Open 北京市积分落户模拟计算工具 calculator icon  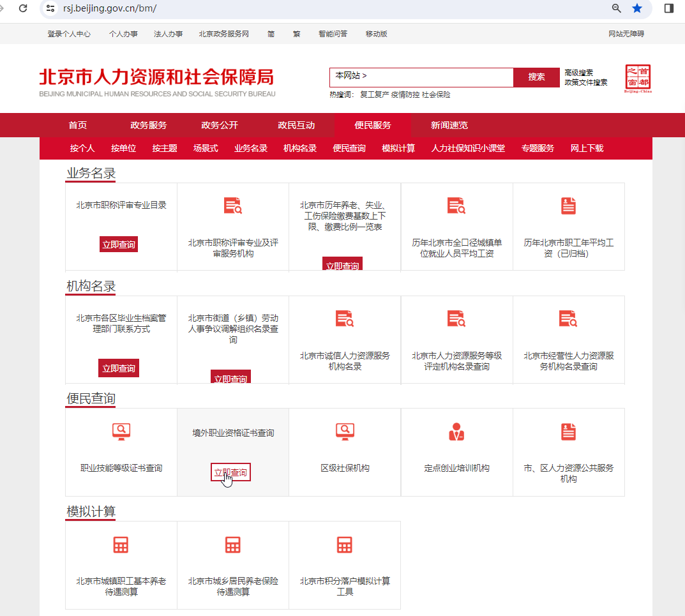[x=345, y=545]
